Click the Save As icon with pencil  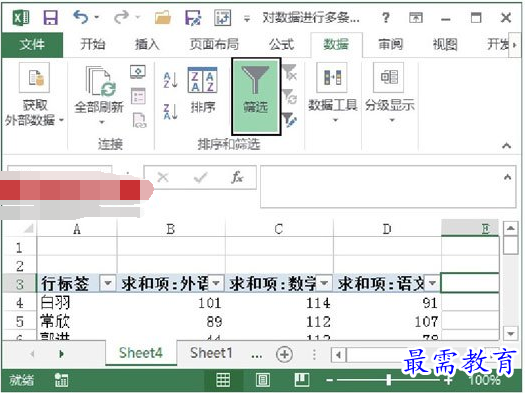pos(193,17)
